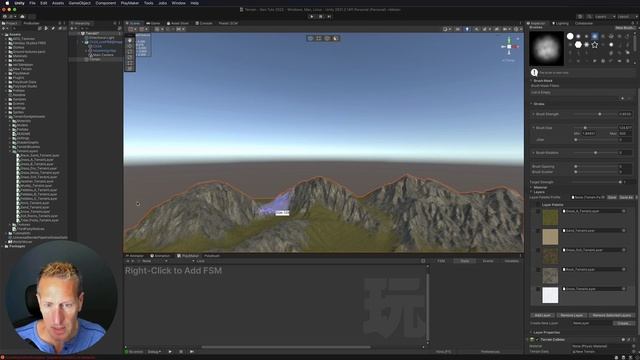Image resolution: width=640 pixels, height=360 pixels.
Task: Toggle the Terrain Collider enabled checkbox
Action: pos(538,340)
